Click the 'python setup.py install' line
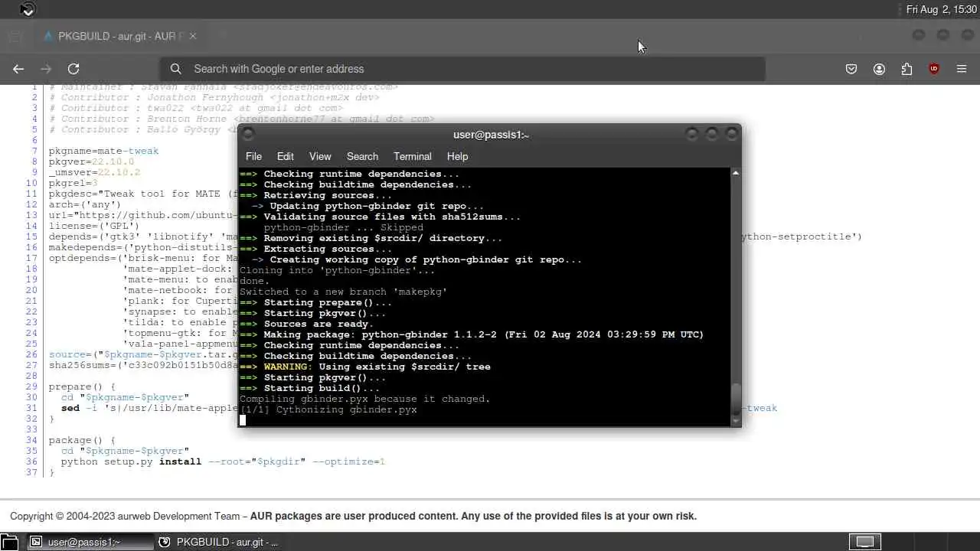 point(223,461)
